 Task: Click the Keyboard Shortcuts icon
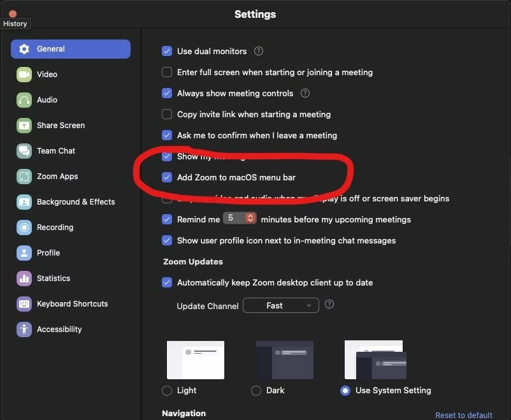click(x=24, y=304)
